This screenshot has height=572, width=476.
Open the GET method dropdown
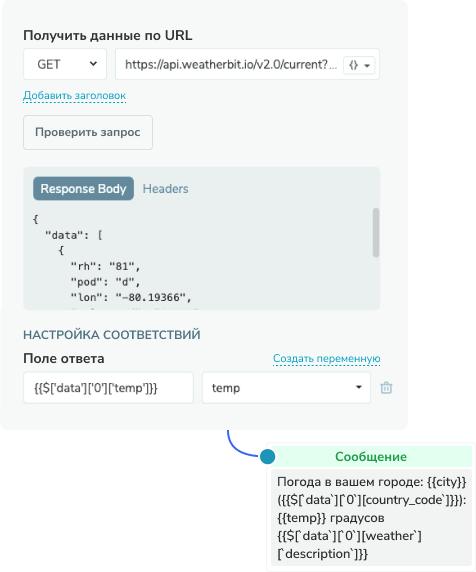coord(65,64)
